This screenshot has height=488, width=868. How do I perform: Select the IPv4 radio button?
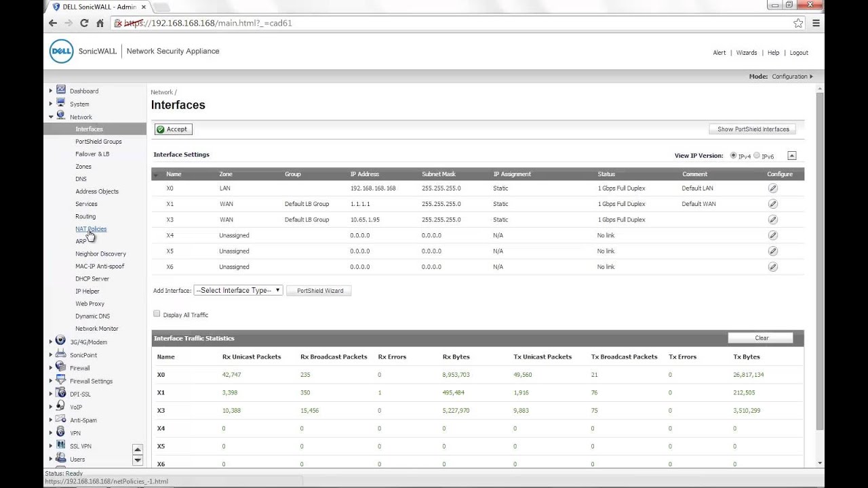pyautogui.click(x=733, y=156)
